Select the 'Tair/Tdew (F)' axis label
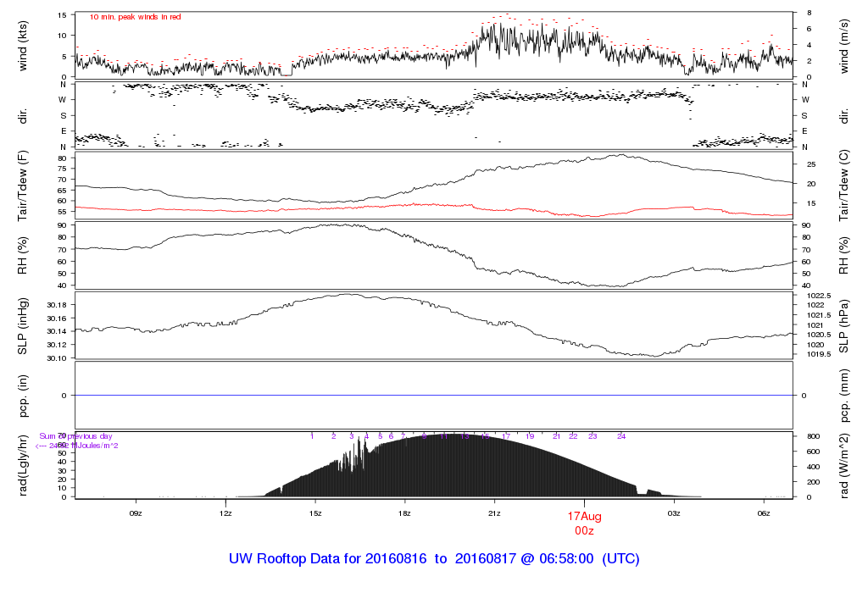This screenshot has width=868, height=593. click(x=23, y=185)
